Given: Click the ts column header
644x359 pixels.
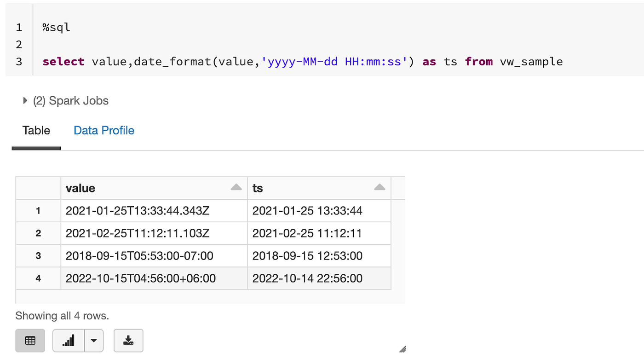Looking at the screenshot, I should click(258, 188).
